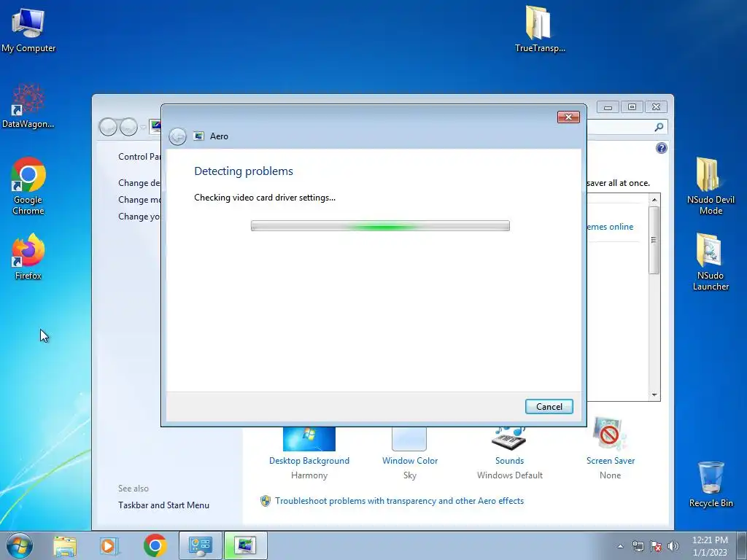Click the back arrow in Aero dialog

(178, 136)
